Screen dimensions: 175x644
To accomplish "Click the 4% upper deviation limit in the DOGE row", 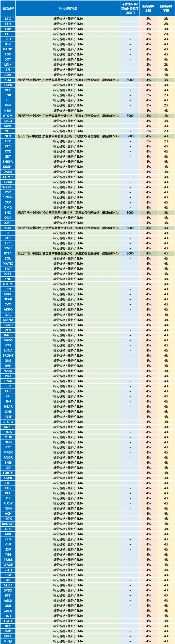I will click(x=148, y=249).
